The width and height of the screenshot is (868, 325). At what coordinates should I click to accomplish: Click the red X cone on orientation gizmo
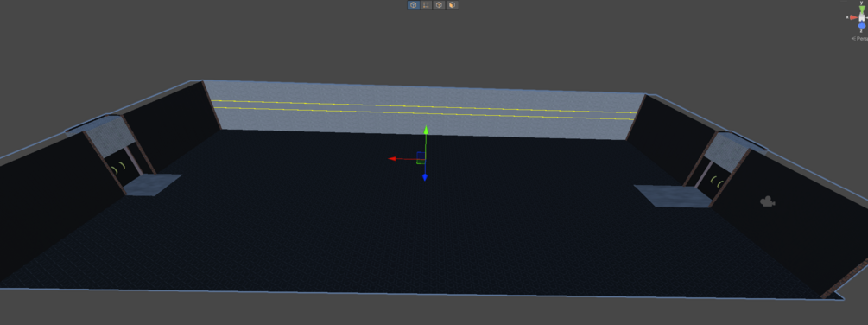853,17
